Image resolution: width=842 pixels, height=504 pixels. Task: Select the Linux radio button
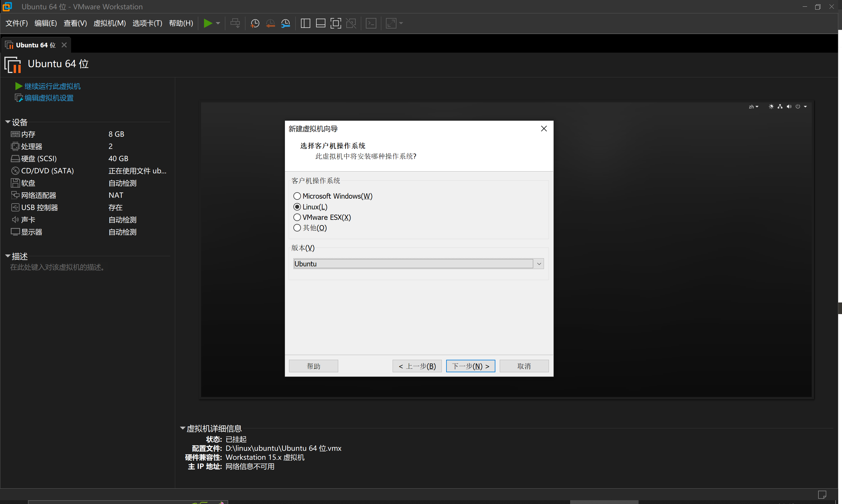tap(297, 207)
